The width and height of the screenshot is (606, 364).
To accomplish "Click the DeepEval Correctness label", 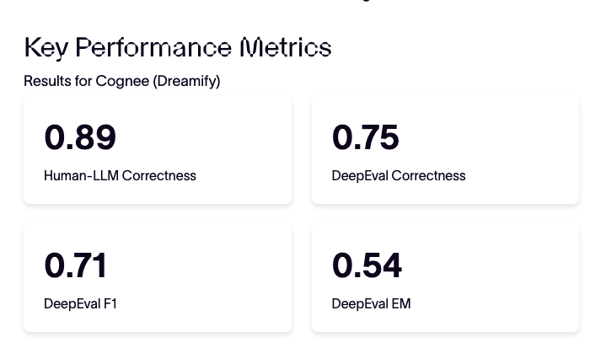I will click(x=399, y=175).
